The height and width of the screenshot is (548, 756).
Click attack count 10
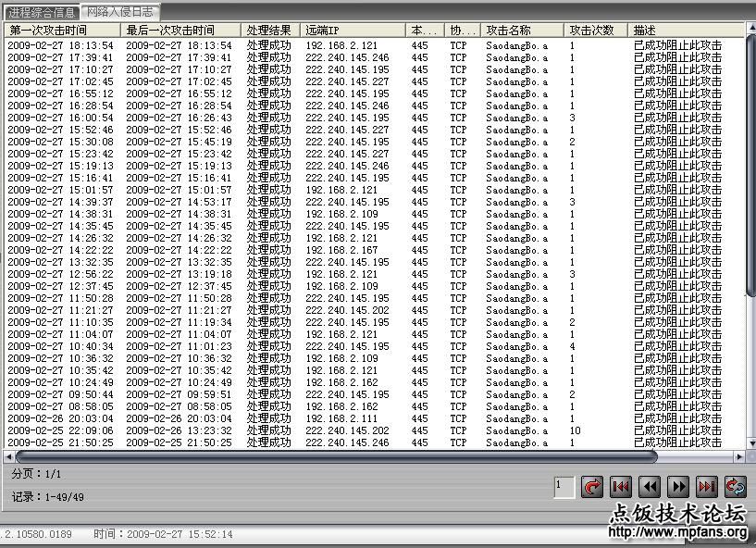click(x=575, y=430)
